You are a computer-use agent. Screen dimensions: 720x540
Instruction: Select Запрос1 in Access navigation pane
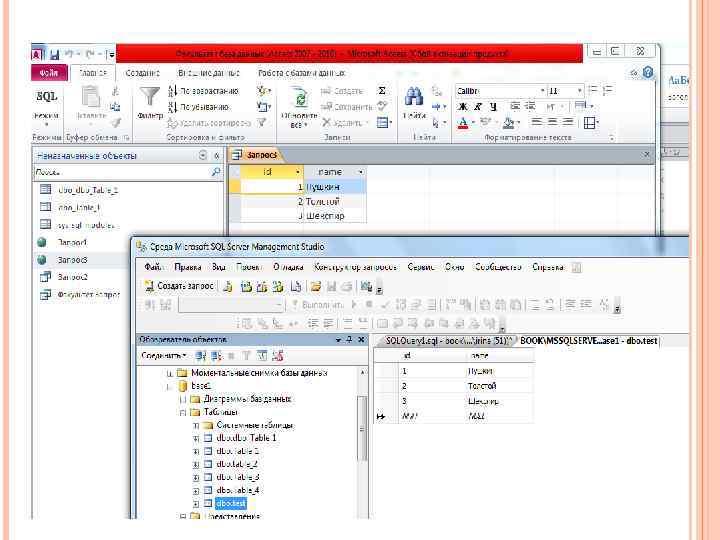[72, 242]
